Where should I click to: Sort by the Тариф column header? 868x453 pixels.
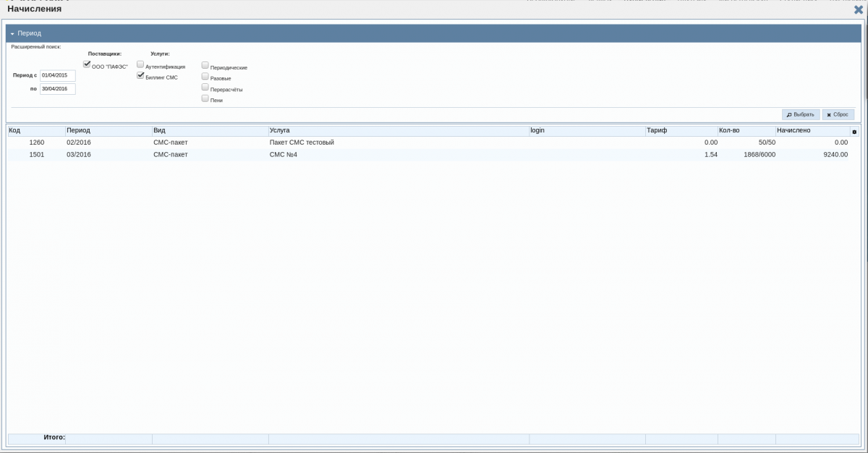click(x=681, y=131)
